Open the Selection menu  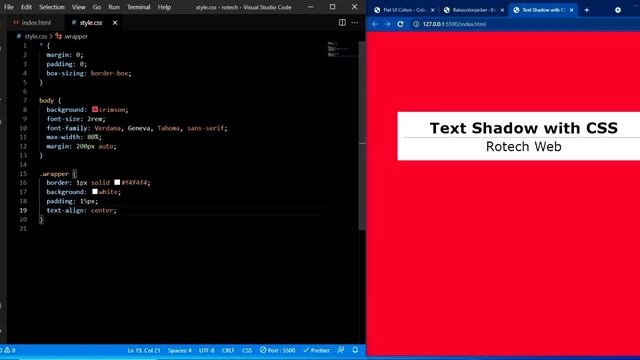click(x=51, y=7)
